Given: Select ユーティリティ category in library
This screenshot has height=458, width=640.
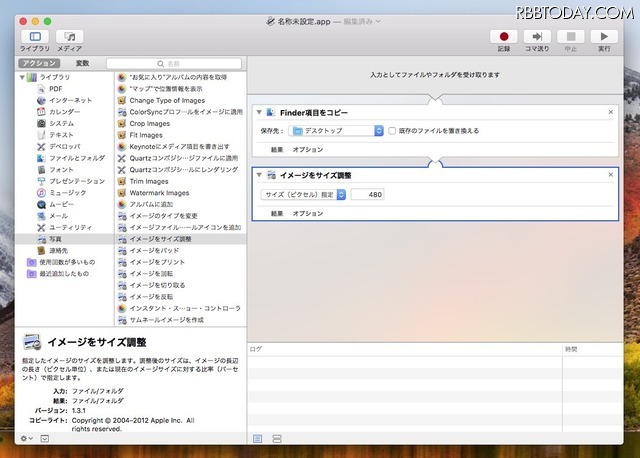Looking at the screenshot, I should (71, 227).
